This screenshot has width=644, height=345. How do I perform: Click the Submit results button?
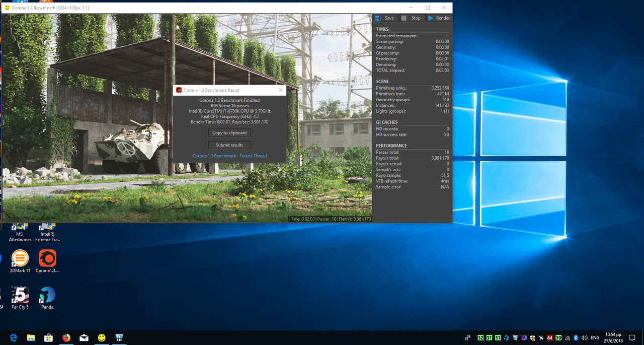229,145
